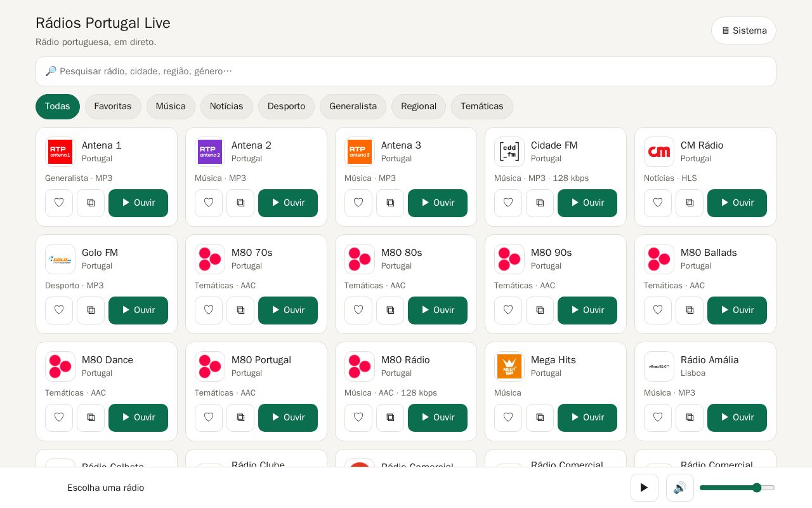Viewport: 812px width, 508px height.
Task: Listen to Golo FM
Action: [x=138, y=311]
